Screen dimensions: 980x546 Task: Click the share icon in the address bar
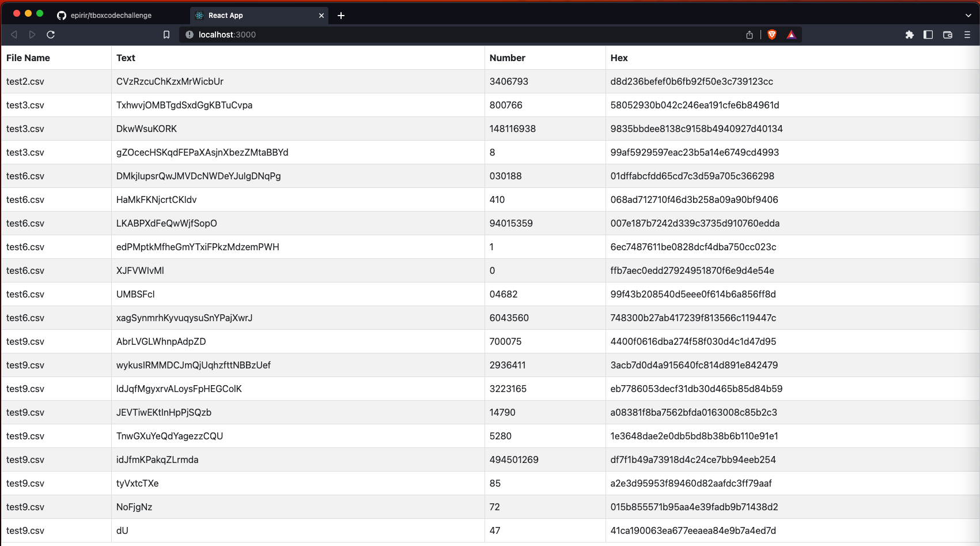click(x=750, y=35)
